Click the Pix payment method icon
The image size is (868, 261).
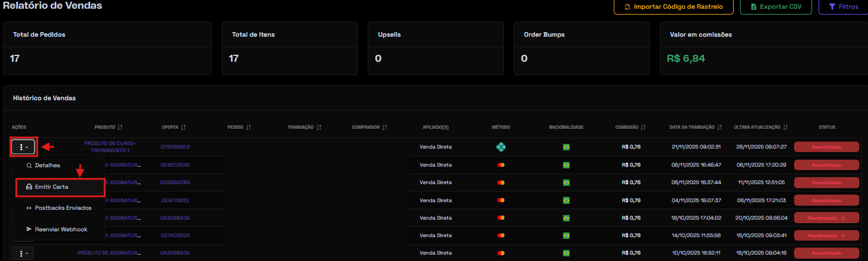click(x=500, y=147)
